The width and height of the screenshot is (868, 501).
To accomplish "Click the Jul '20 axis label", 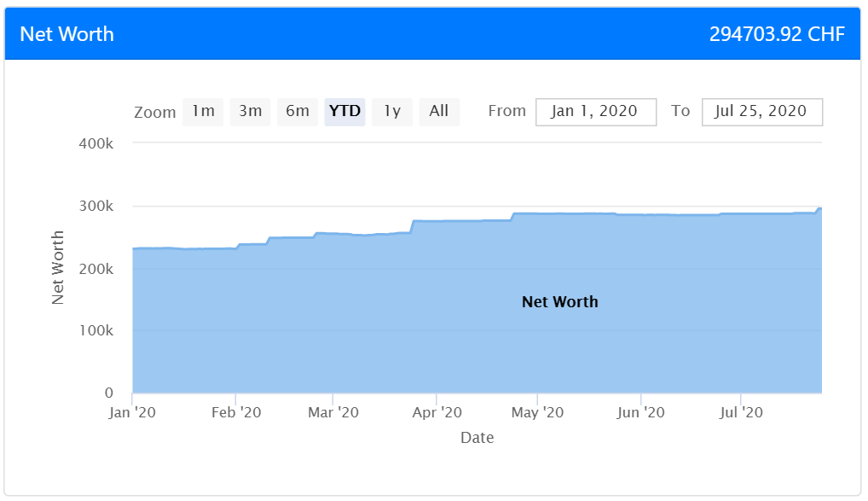I will click(741, 412).
